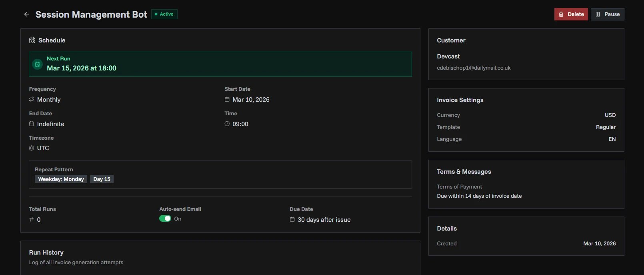Click the Delete button label
Viewport: 644px width, 275px height.
click(576, 14)
